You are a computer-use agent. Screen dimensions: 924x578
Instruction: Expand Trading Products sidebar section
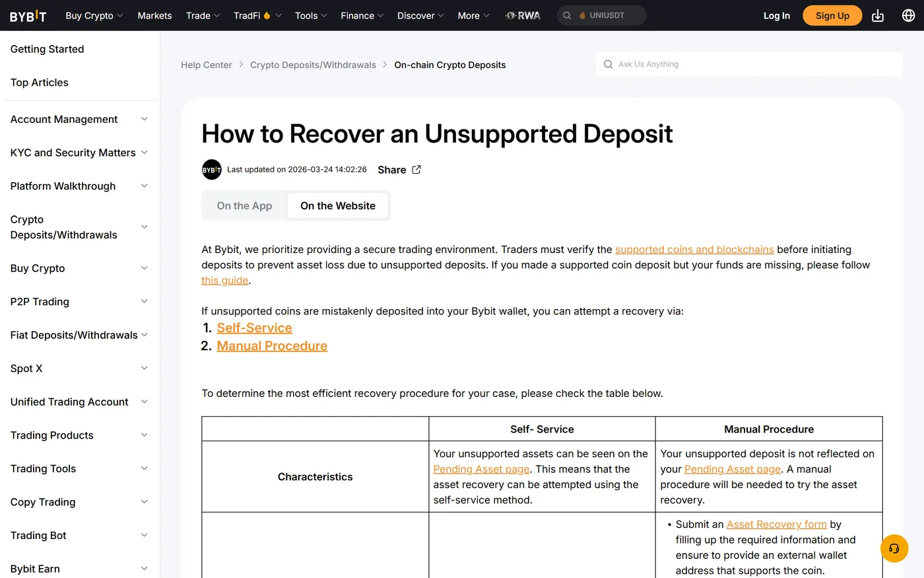tap(79, 435)
